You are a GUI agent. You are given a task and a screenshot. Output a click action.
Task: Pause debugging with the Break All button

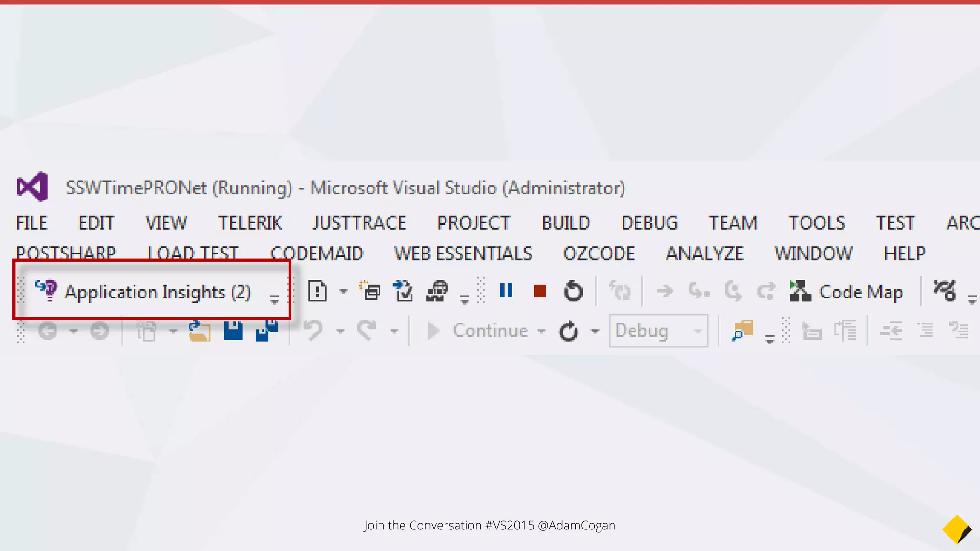click(x=506, y=290)
